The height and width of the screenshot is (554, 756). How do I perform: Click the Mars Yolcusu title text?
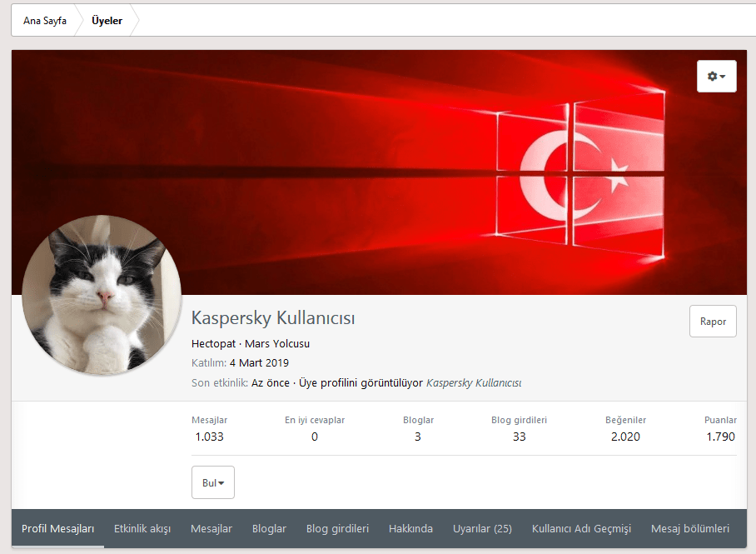[x=277, y=343]
